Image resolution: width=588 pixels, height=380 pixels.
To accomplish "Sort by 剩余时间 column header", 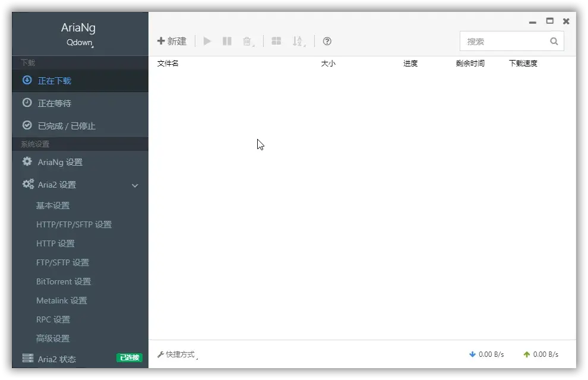I will click(470, 64).
